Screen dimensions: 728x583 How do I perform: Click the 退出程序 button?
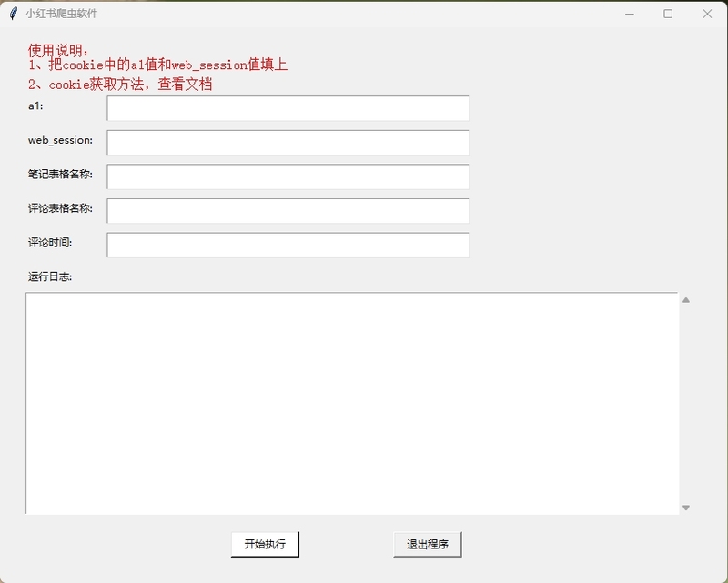pyautogui.click(x=428, y=544)
